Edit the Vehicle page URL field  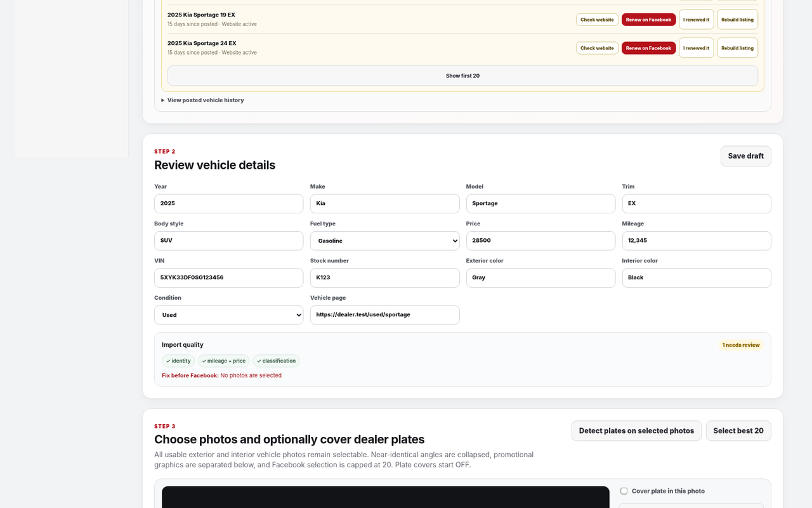click(x=384, y=315)
